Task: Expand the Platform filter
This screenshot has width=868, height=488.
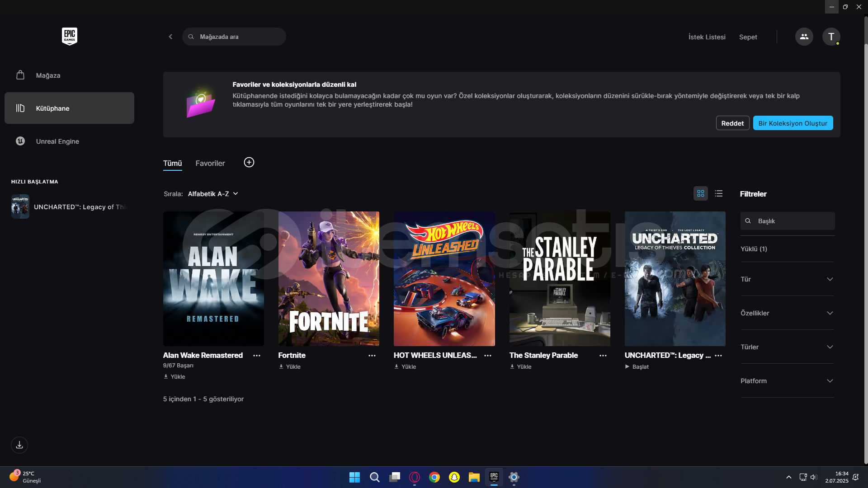Action: [787, 380]
